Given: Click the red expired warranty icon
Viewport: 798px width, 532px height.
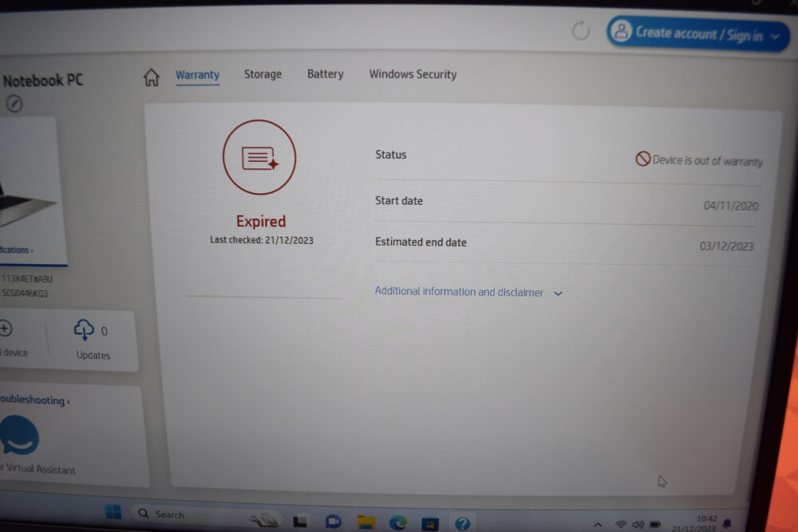Looking at the screenshot, I should pyautogui.click(x=259, y=157).
